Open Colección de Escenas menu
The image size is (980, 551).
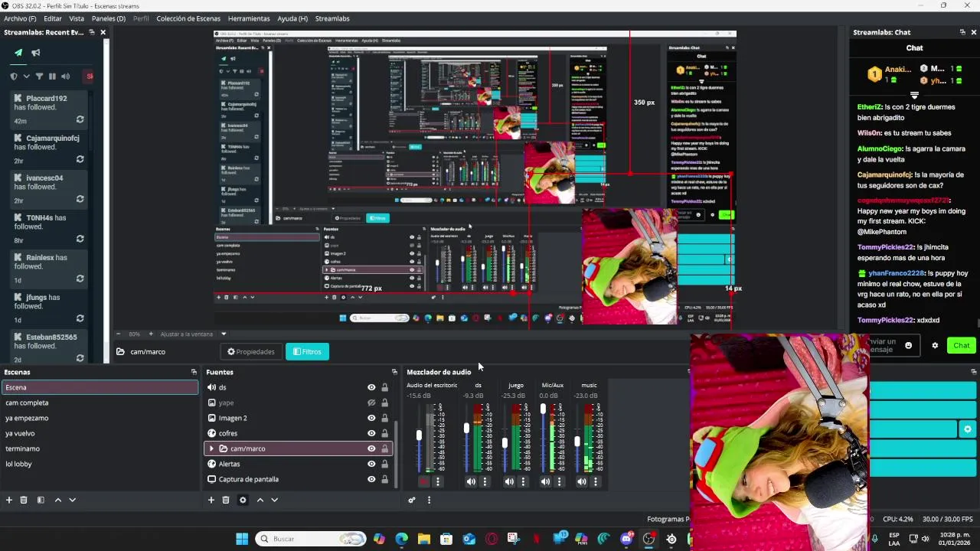tap(188, 18)
